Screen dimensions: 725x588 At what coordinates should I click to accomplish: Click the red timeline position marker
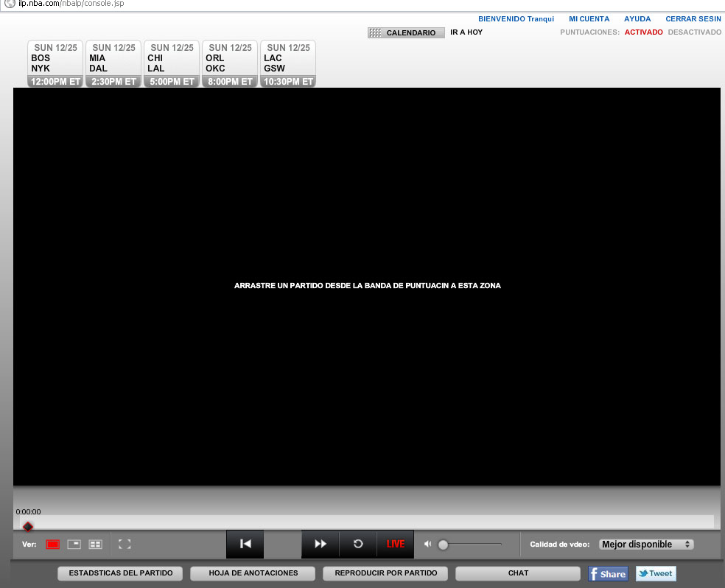pyautogui.click(x=28, y=527)
